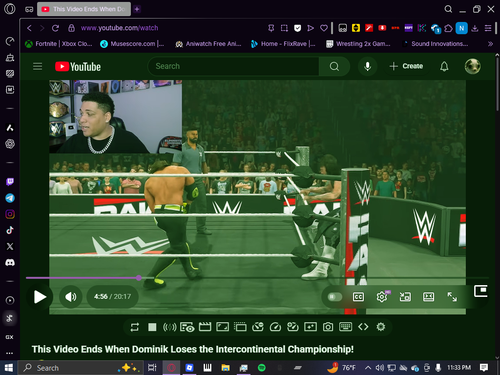Go to YouTube home via logo
Image resolution: width=500 pixels, height=375 pixels.
[x=78, y=67]
